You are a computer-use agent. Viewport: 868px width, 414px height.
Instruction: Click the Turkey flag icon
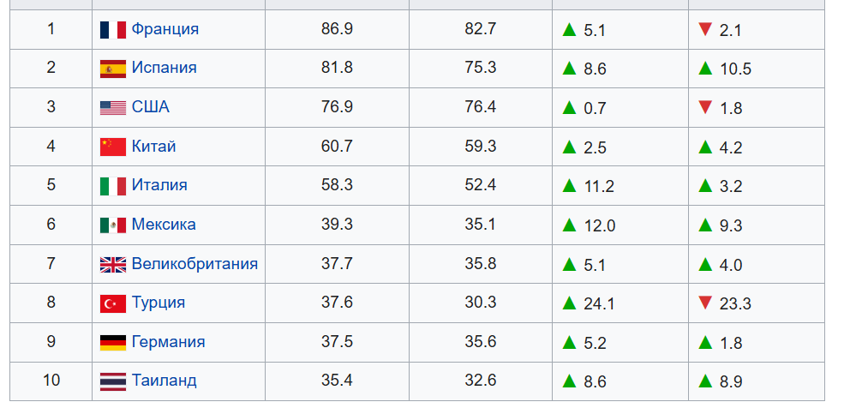click(x=113, y=303)
